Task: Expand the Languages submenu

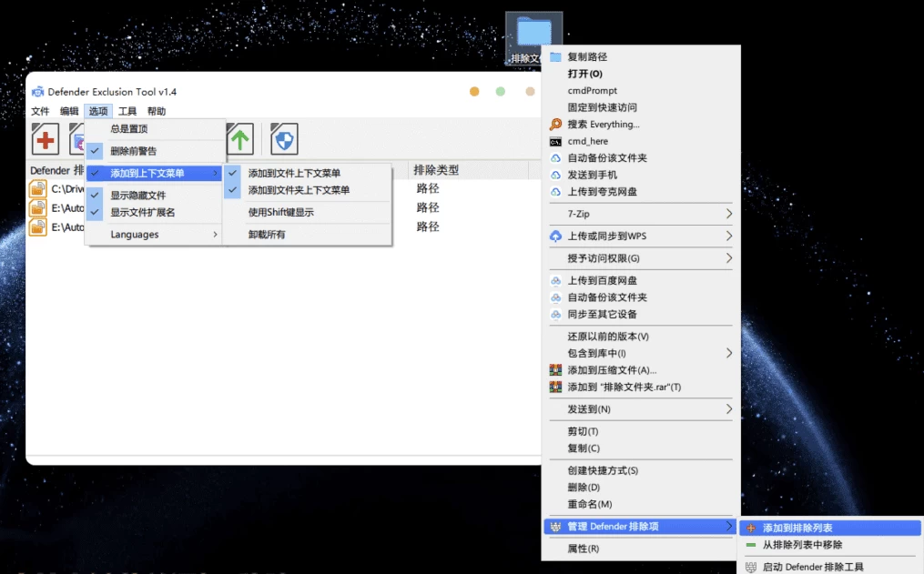Action: [156, 235]
